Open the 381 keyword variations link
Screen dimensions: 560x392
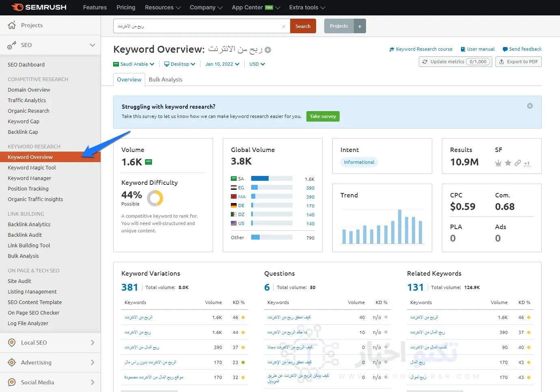coord(129,287)
